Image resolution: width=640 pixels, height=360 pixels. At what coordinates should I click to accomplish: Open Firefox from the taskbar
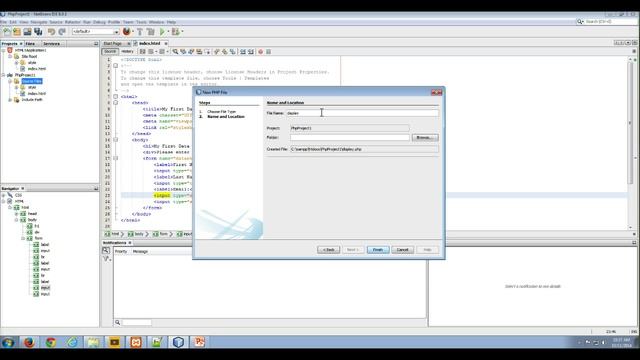point(29,342)
